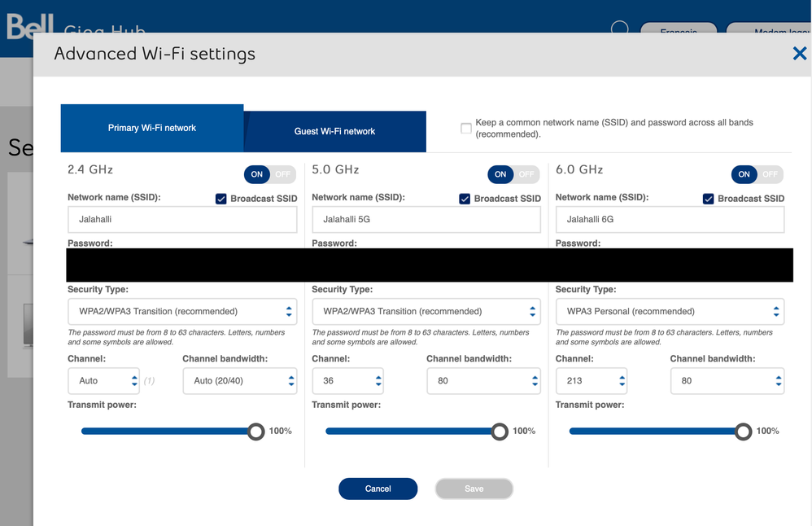The width and height of the screenshot is (812, 526).
Task: Open the 5.0 GHz Channel bandwidth selector
Action: tap(483, 380)
